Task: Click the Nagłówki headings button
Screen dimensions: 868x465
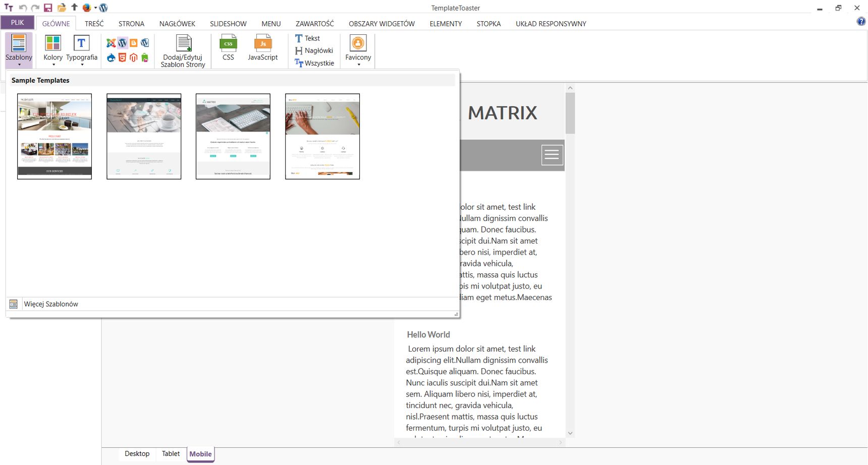Action: 314,50
